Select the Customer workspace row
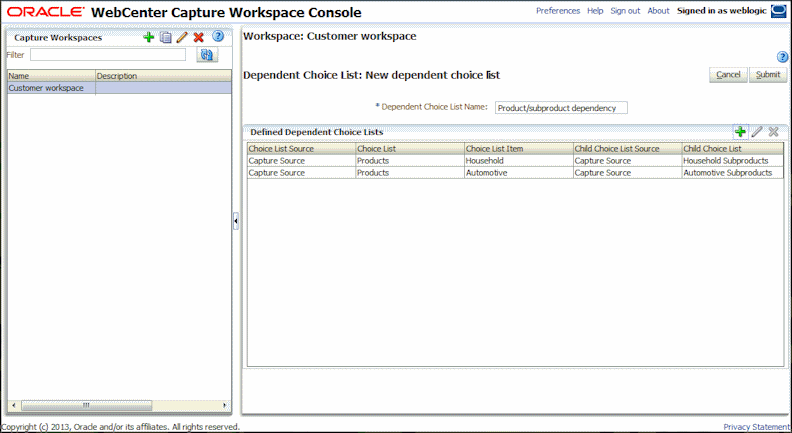Viewport: 792px width, 433px height. point(119,88)
